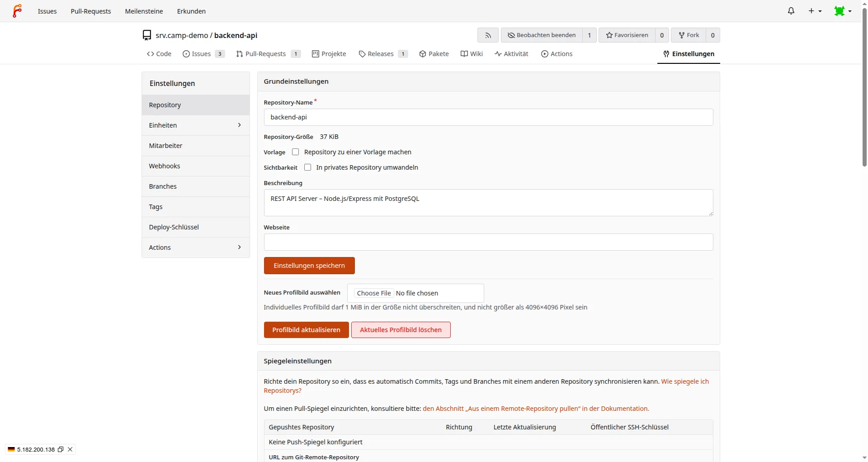Toggle Repository zu einer Vorlage machen checkbox
The height and width of the screenshot is (462, 868).
[296, 152]
